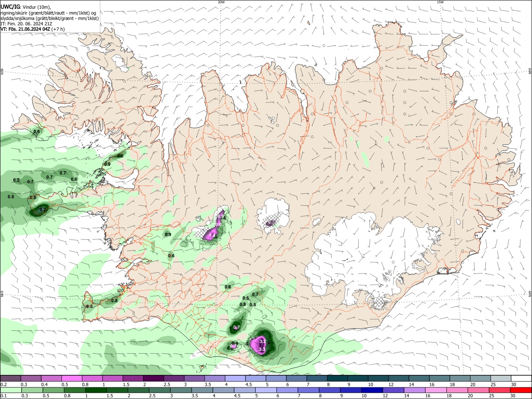This screenshot has height=399, width=532.
Task: Click the darkest green 1 swatch in lower legend strip
Action: point(96,390)
